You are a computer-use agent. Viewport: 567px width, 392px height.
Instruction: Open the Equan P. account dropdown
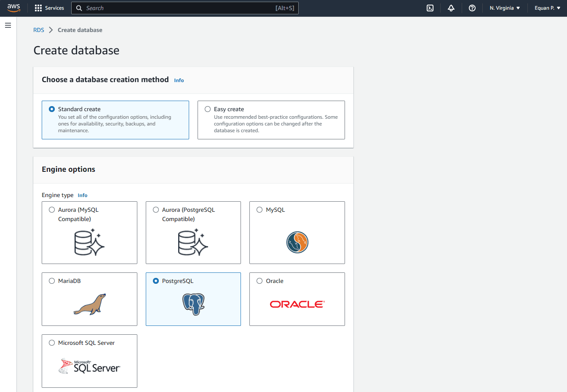(x=547, y=8)
